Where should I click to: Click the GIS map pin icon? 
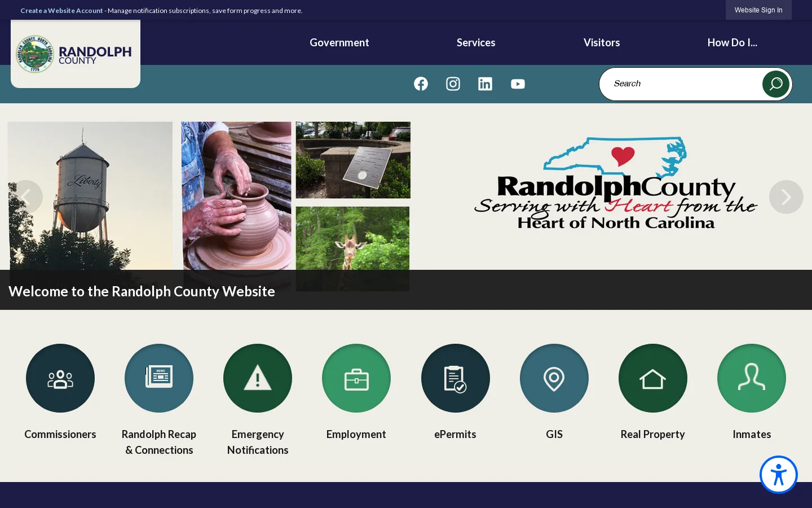tap(554, 378)
